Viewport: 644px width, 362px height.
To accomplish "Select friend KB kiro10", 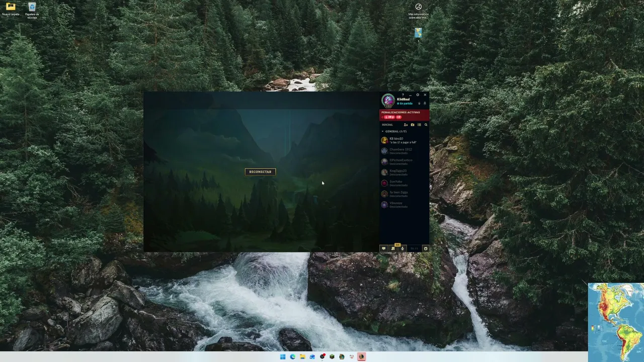I will click(x=405, y=140).
